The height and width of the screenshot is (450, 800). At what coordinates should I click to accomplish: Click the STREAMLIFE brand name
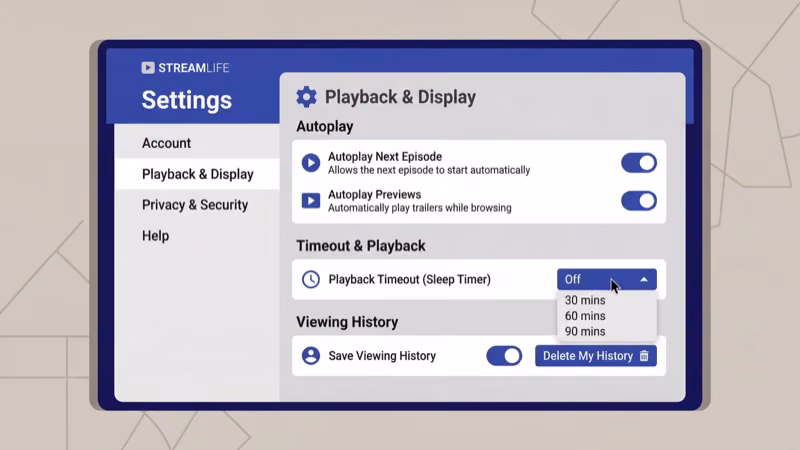[193, 68]
